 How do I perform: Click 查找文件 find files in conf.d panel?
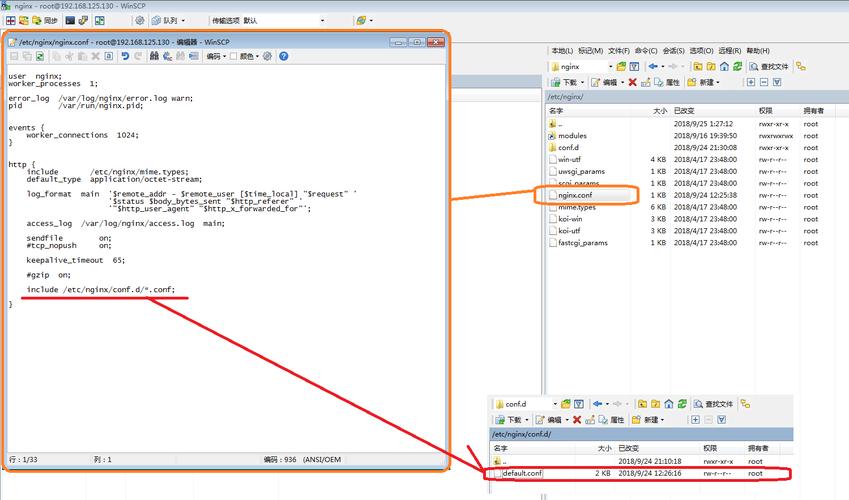714,404
